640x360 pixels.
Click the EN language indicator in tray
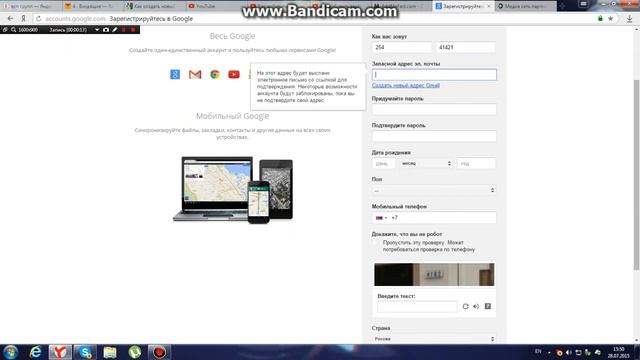pyautogui.click(x=538, y=351)
